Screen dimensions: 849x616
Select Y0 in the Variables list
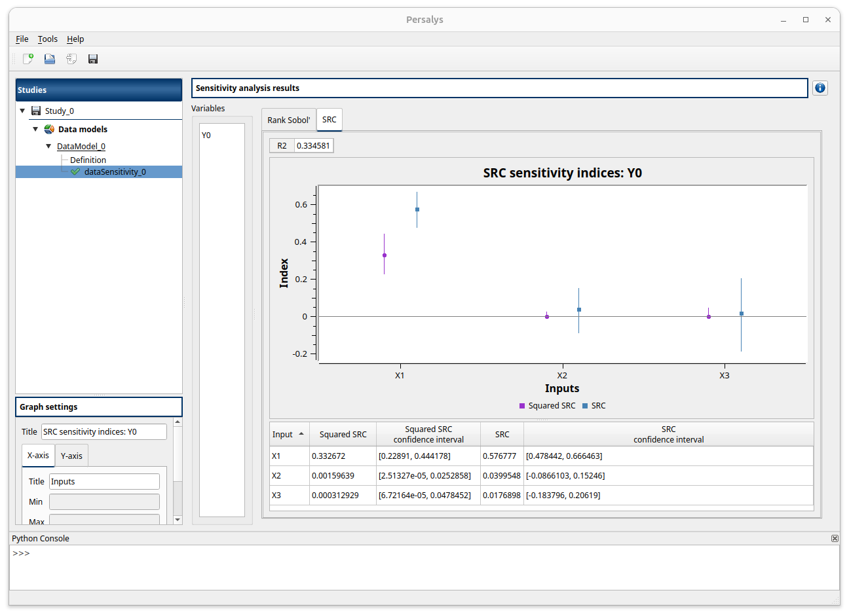pos(206,136)
